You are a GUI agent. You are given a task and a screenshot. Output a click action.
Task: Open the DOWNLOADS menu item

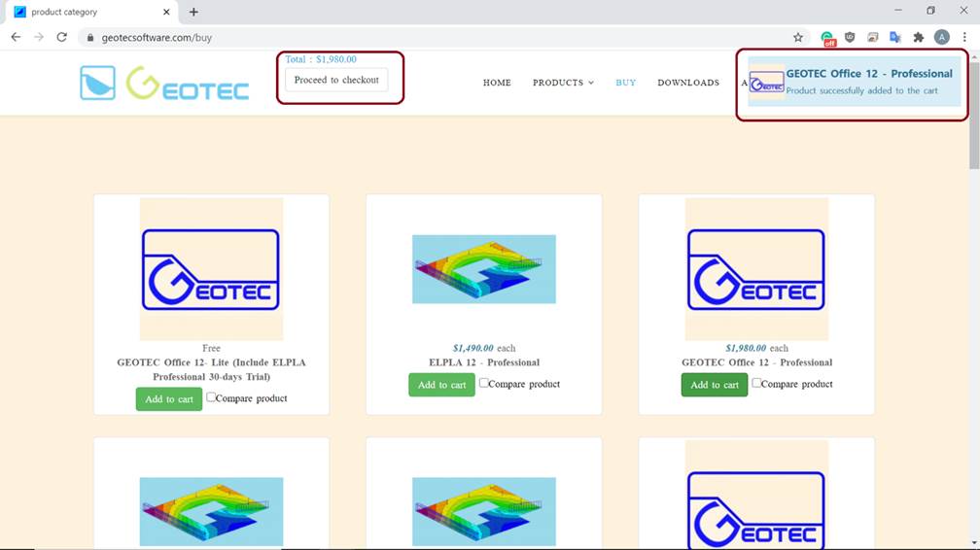coord(688,83)
